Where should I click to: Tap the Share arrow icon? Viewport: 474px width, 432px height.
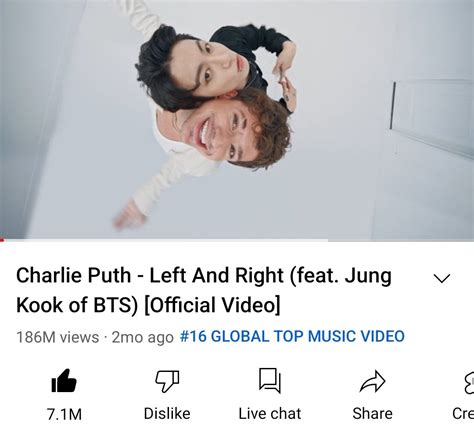[x=373, y=381]
